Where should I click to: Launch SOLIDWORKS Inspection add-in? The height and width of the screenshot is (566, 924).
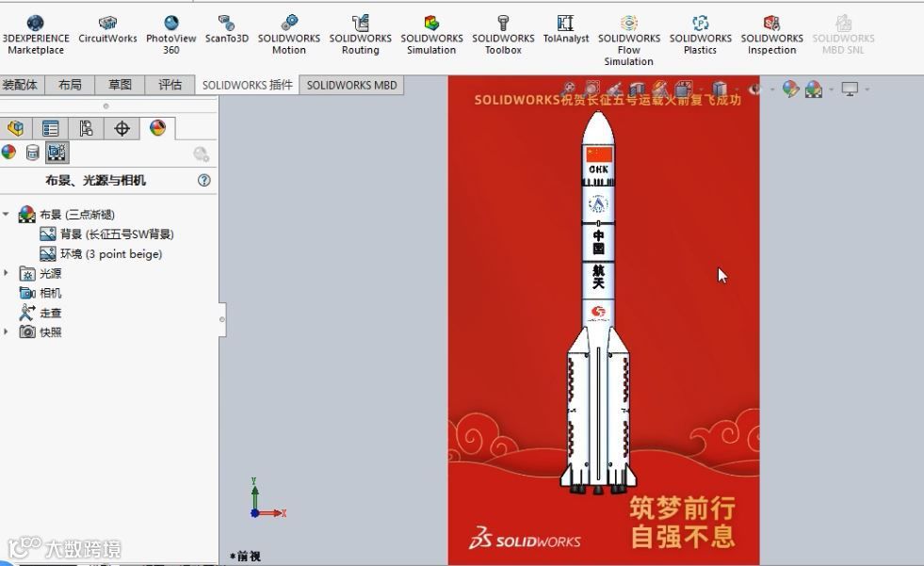771,35
